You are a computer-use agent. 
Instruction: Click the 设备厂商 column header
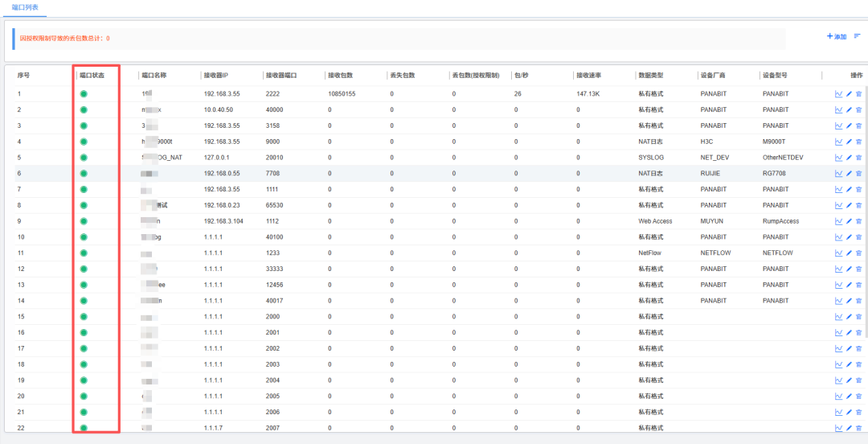point(712,76)
